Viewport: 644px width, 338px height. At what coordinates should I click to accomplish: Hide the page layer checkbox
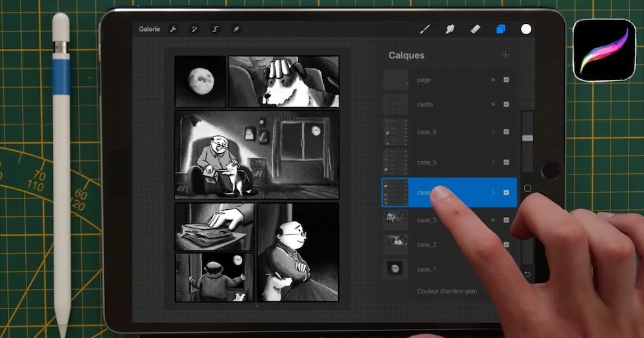506,80
